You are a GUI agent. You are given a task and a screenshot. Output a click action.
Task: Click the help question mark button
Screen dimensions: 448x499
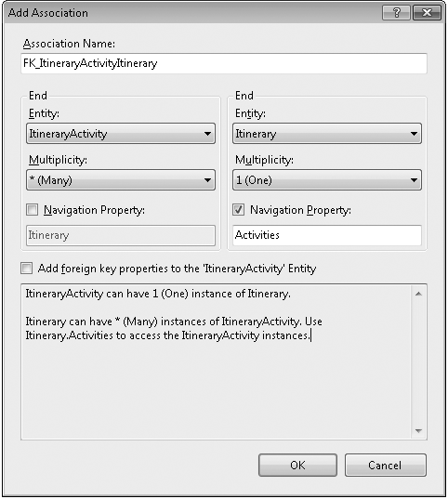(x=396, y=13)
